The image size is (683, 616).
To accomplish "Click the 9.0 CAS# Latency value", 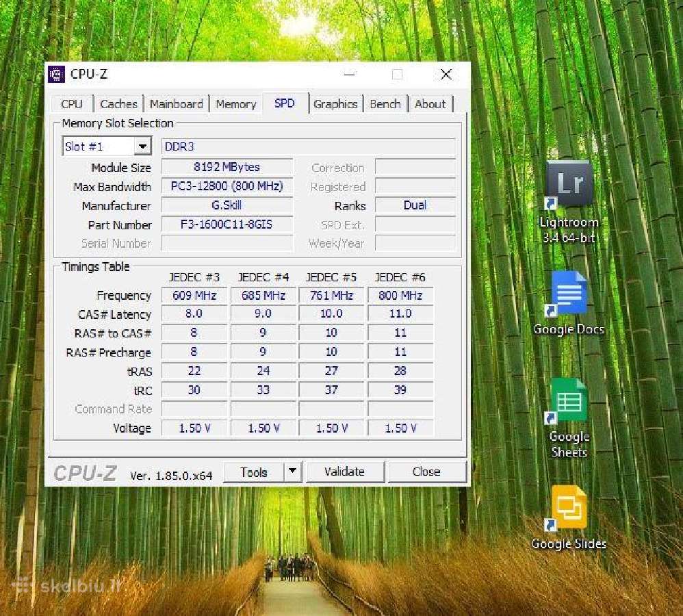I will click(263, 313).
